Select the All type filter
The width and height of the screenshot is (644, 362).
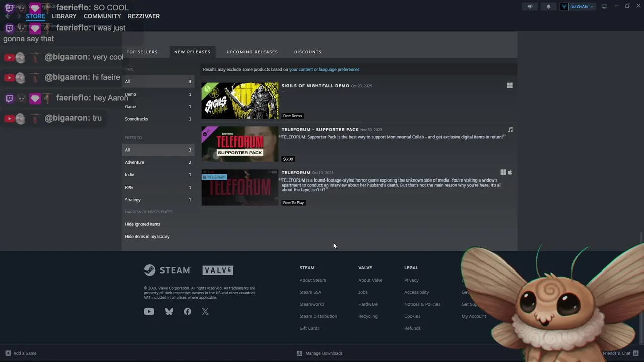[x=158, y=81]
